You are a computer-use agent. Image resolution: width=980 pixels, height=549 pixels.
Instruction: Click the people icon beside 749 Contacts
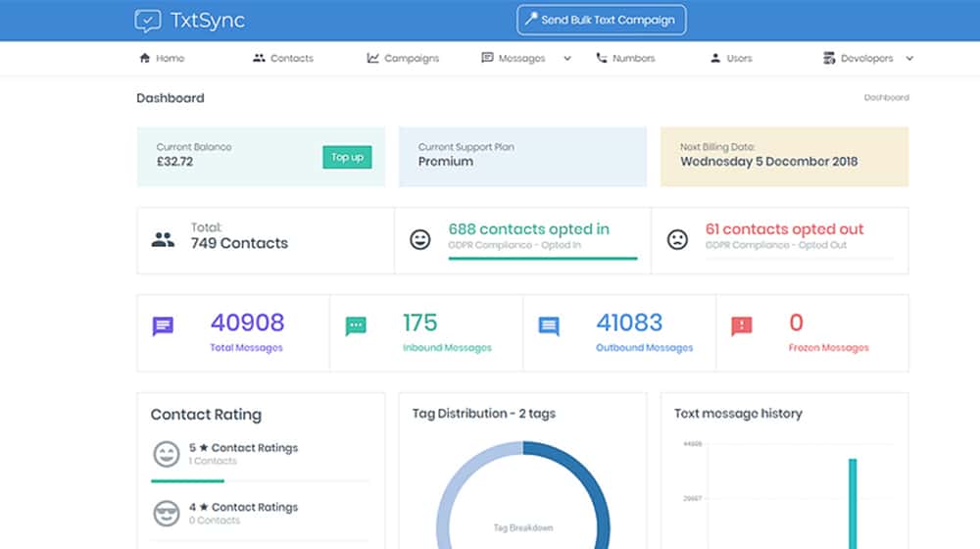click(x=163, y=239)
